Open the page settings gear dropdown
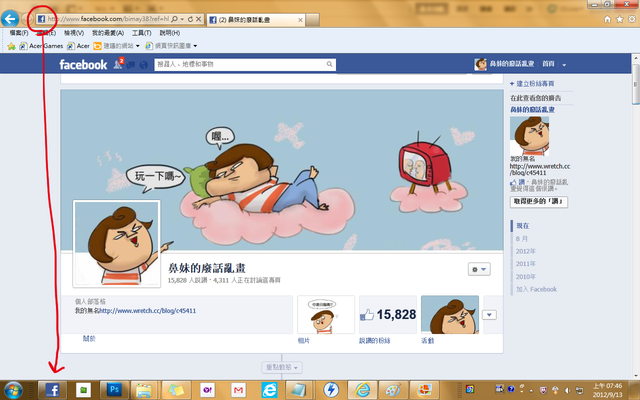640x400 pixels. [479, 269]
